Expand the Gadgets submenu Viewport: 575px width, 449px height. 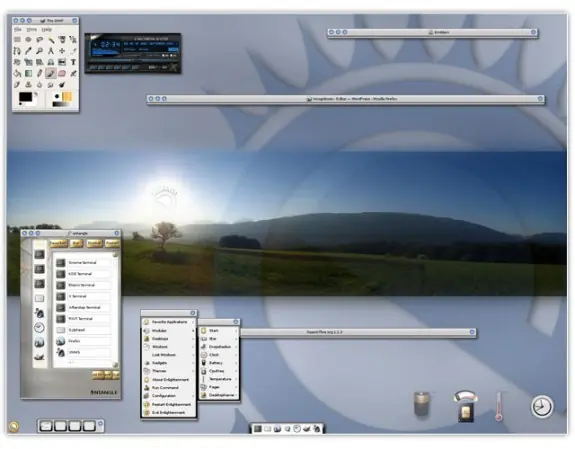point(169,363)
